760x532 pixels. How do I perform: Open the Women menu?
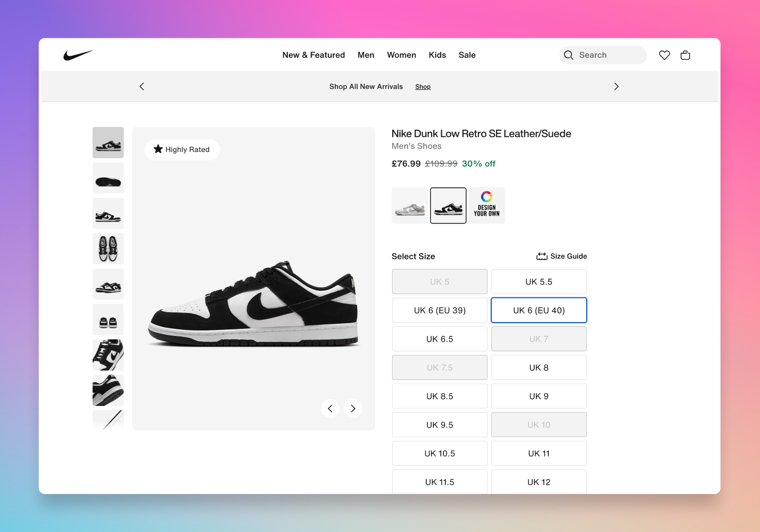tap(402, 55)
